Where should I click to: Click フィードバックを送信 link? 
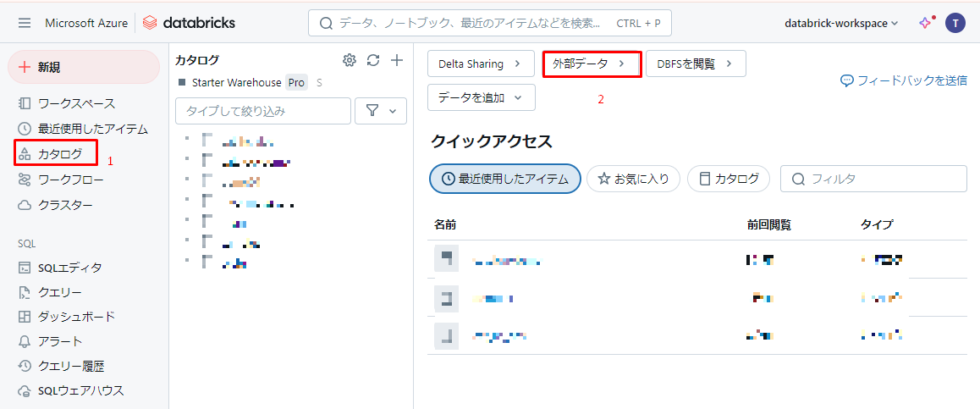905,80
